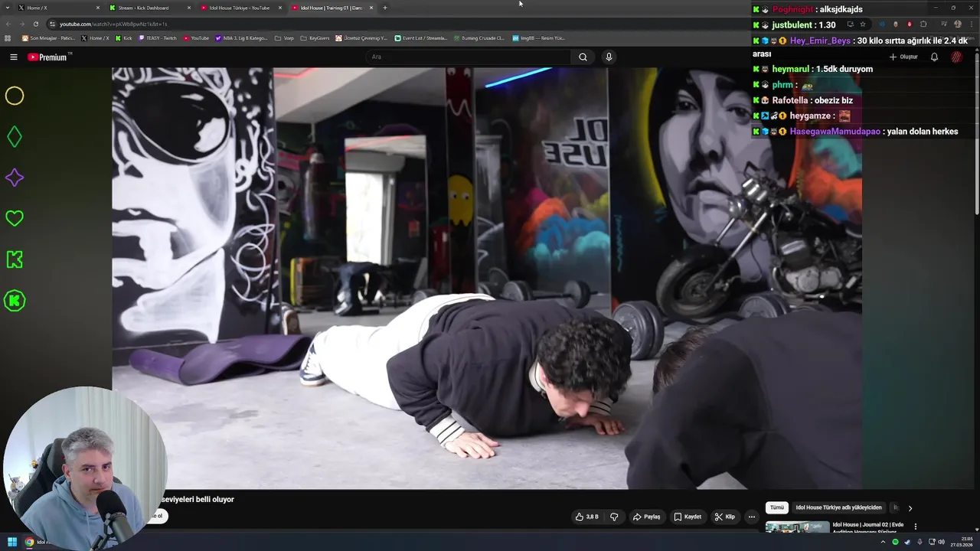This screenshot has height=551, width=980.
Task: Show hidden tray icons chevron
Action: click(x=883, y=542)
